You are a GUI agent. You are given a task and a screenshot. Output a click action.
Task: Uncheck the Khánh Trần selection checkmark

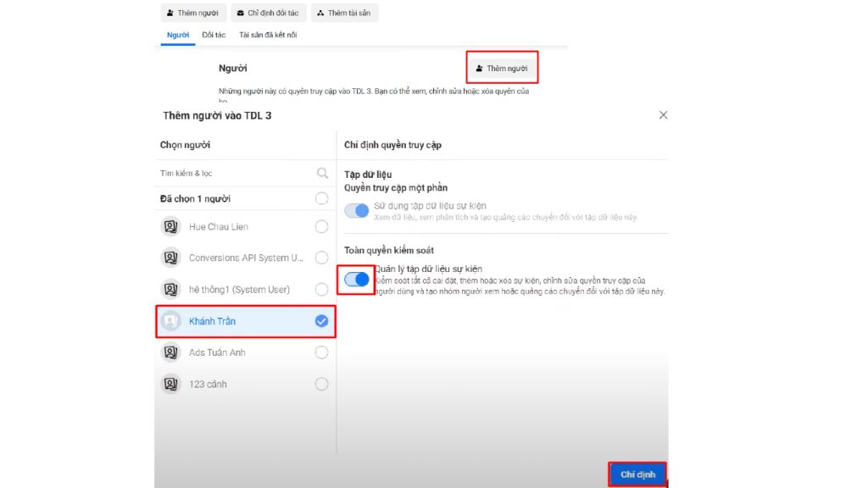click(321, 321)
